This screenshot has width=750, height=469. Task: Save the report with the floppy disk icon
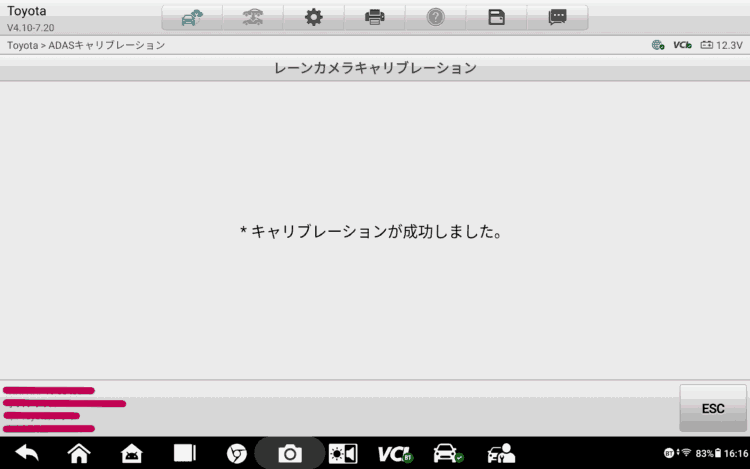point(496,17)
